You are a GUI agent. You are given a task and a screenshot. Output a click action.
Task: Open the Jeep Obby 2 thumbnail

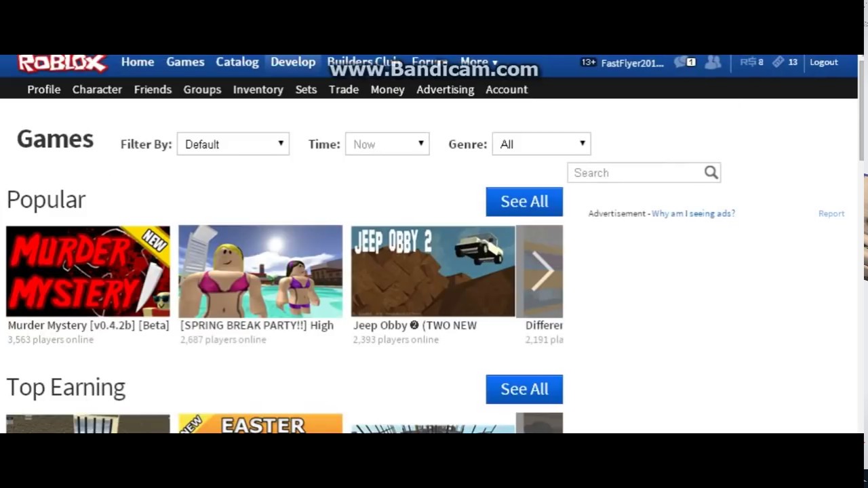[433, 271]
